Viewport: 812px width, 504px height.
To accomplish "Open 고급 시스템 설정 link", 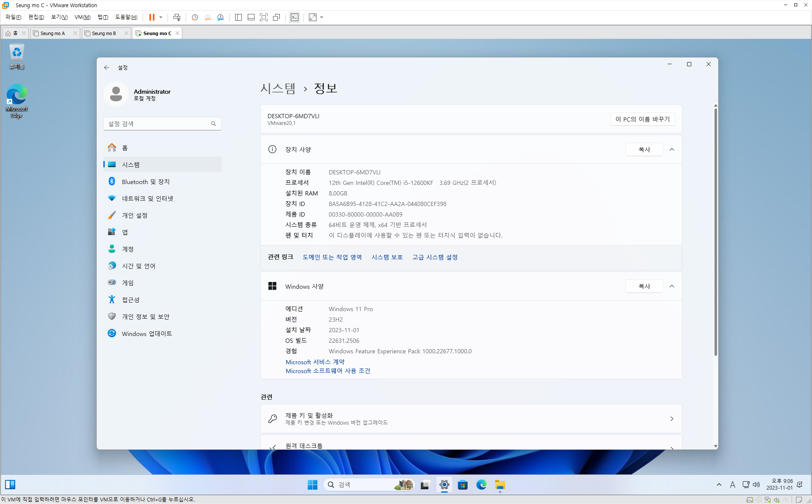I will [435, 257].
